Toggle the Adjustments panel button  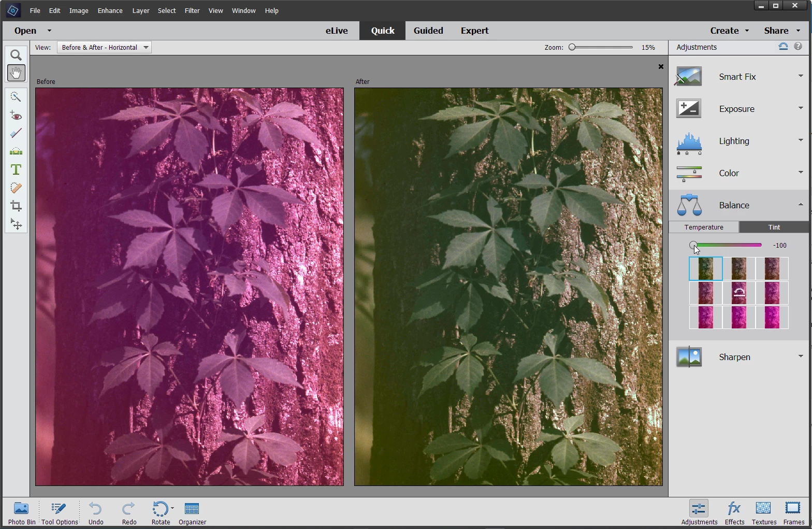pyautogui.click(x=699, y=513)
